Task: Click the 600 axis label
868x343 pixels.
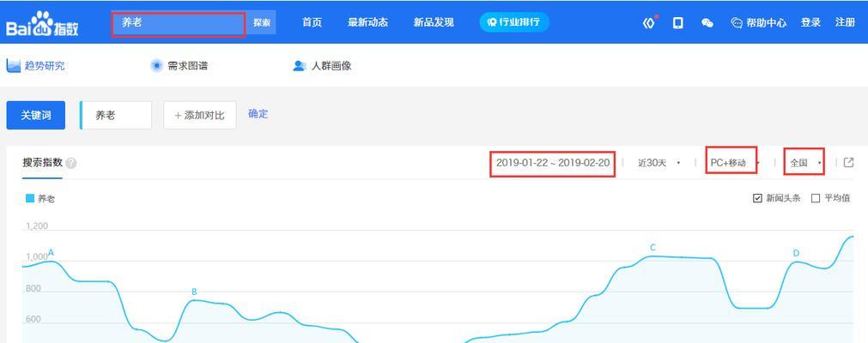Action: [33, 320]
